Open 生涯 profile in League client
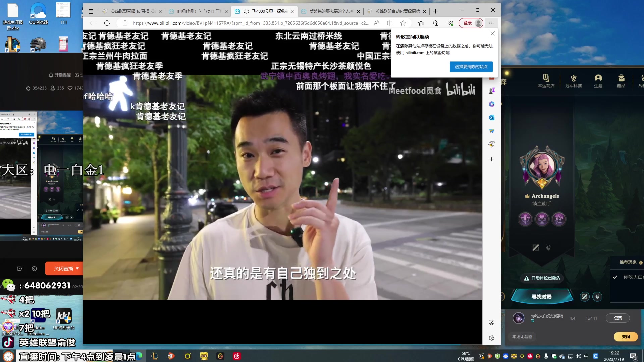644x362 pixels. tap(598, 81)
